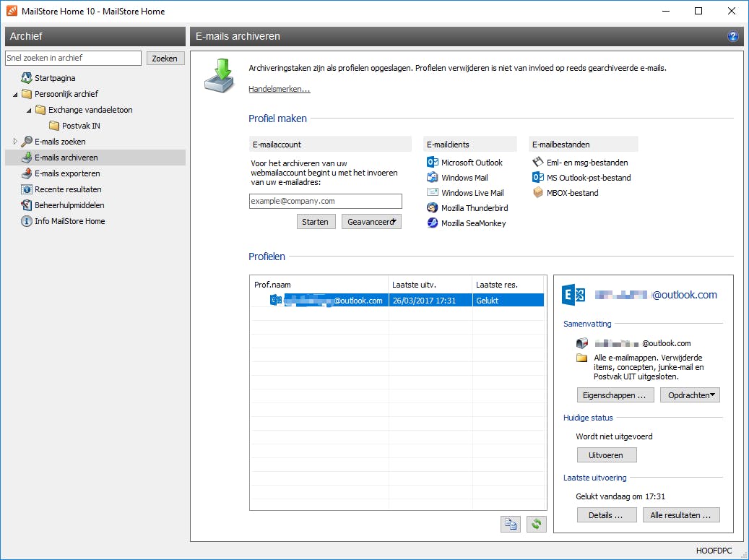Click the Eml- en msg-bestanden icon
Image resolution: width=749 pixels, height=560 pixels.
tap(538, 162)
